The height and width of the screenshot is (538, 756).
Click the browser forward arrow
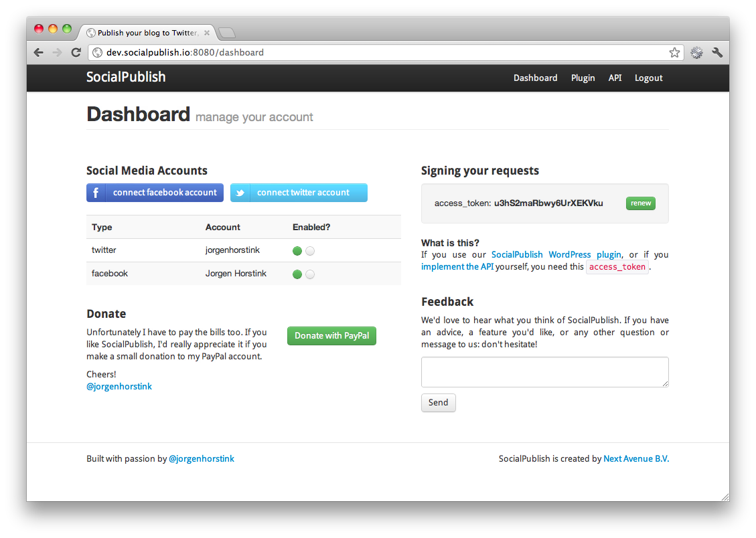click(x=58, y=52)
